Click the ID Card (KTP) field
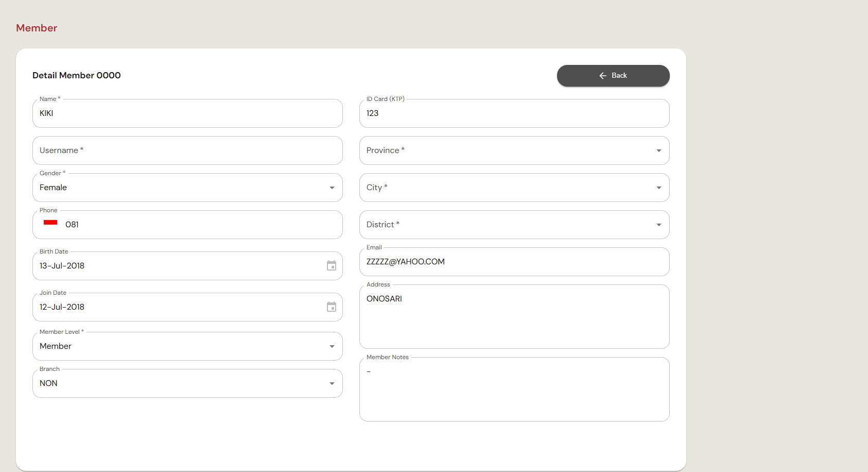The width and height of the screenshot is (868, 472). (514, 113)
